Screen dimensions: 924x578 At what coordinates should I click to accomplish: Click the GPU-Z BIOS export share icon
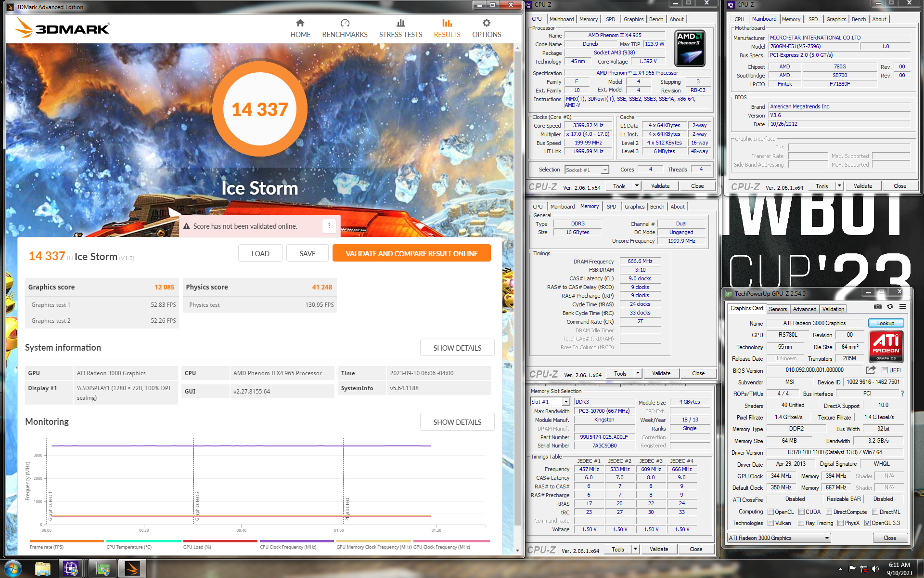click(x=871, y=370)
